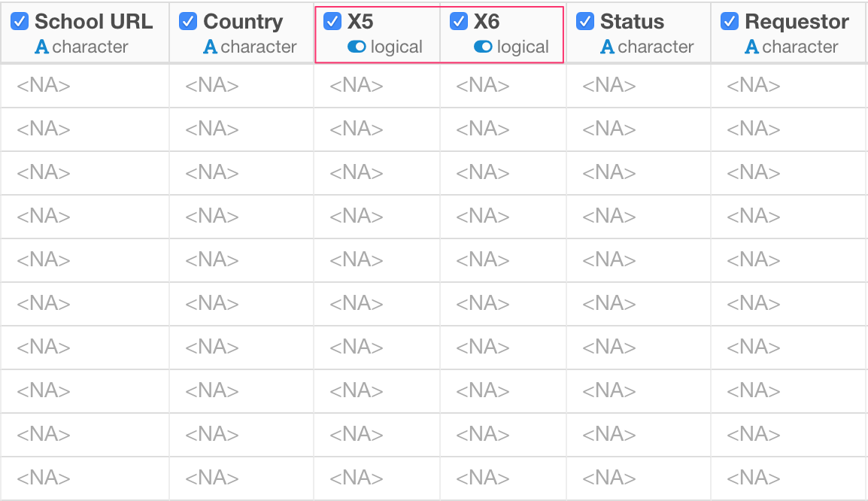Viewport: 868px width, 501px height.
Task: Click the character type icon under Requestor
Action: 751,47
